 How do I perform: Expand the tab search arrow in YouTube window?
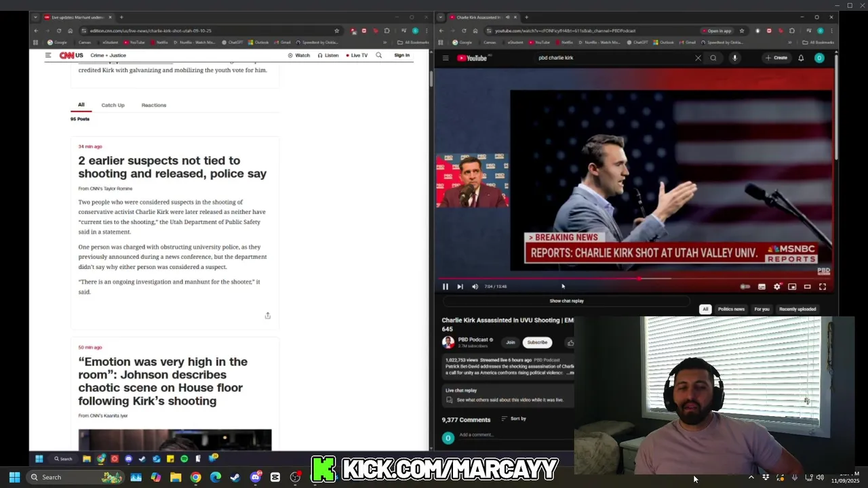tap(441, 18)
